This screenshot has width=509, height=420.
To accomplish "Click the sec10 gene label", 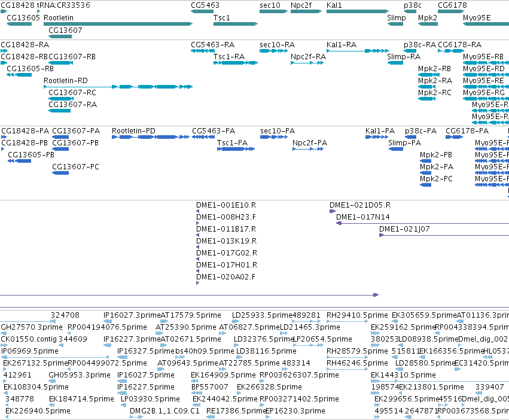I will click(270, 5).
